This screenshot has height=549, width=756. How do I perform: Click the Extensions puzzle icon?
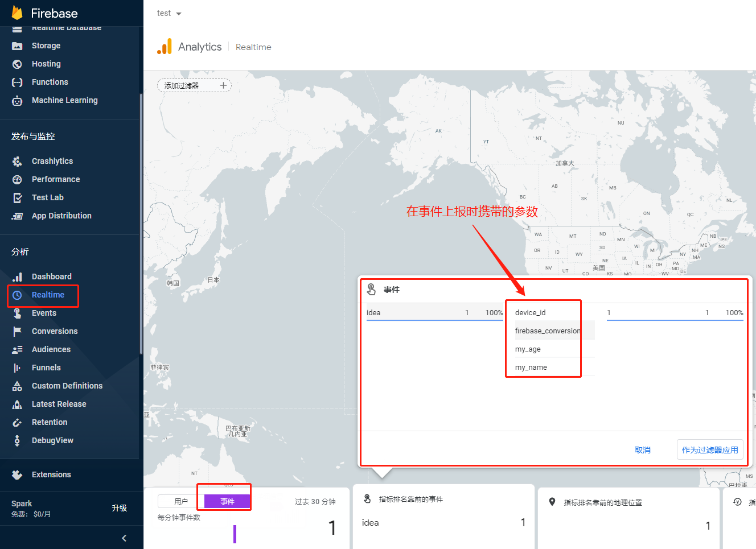(x=17, y=474)
